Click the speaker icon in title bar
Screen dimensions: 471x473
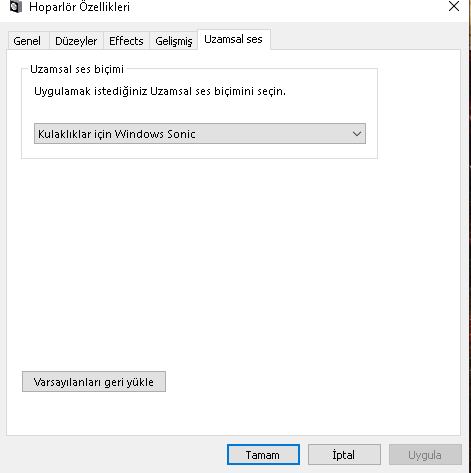[x=15, y=6]
